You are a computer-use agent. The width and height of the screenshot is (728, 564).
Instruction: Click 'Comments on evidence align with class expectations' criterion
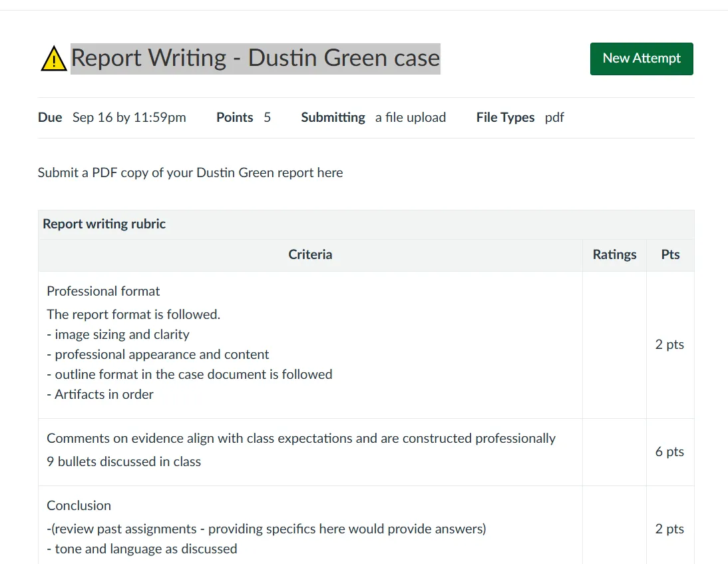point(301,439)
